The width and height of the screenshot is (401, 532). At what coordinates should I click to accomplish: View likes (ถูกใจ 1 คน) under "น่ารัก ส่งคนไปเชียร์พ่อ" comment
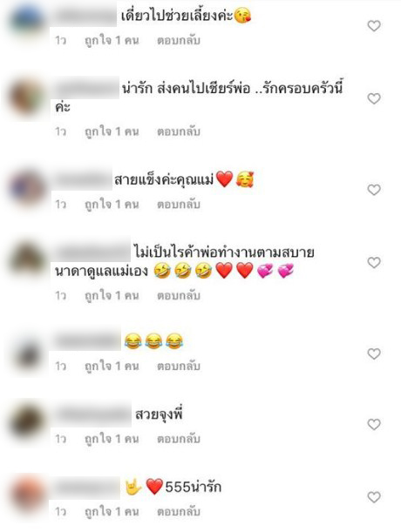(112, 131)
